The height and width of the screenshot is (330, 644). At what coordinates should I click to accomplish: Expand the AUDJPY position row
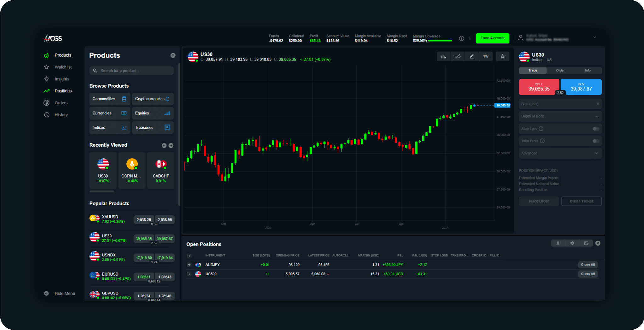tap(189, 265)
